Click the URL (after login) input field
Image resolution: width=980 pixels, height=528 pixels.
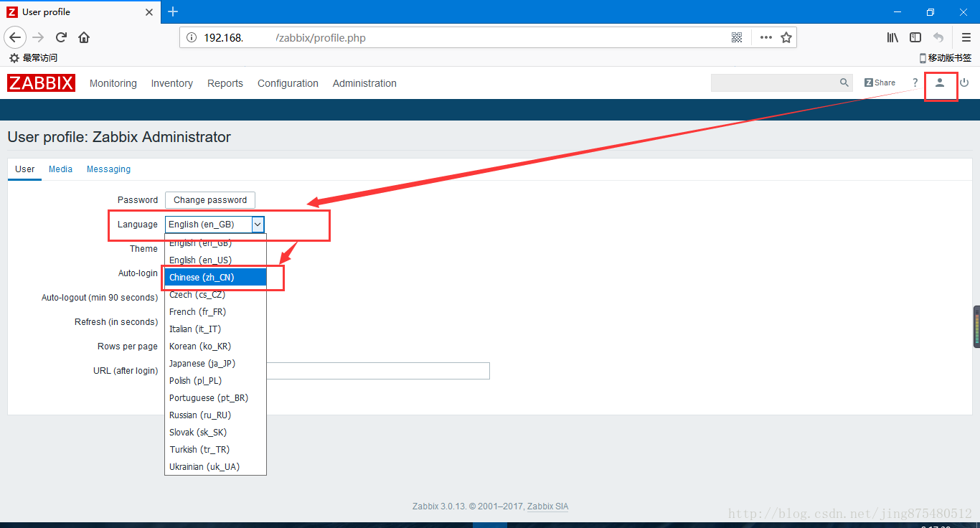tap(378, 371)
